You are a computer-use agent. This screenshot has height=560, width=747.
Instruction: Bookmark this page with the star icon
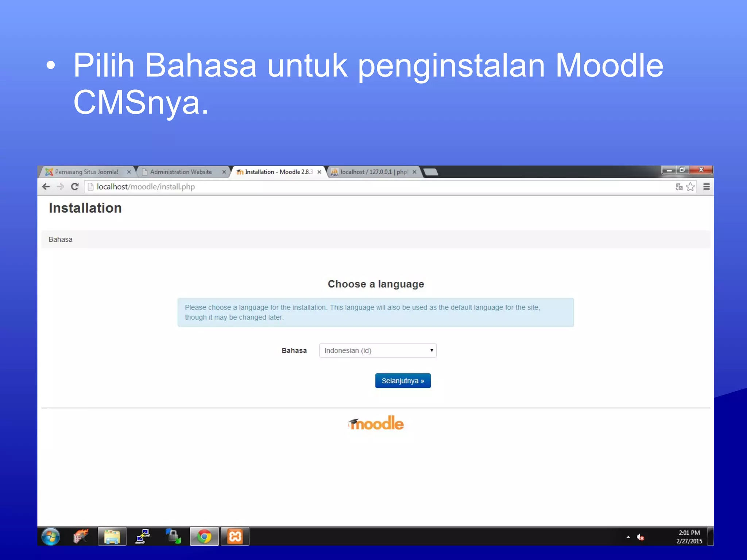[x=690, y=187]
